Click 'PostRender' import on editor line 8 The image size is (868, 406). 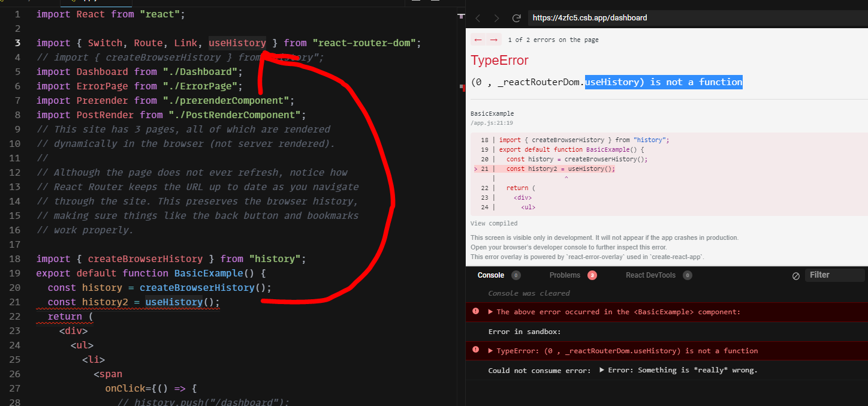point(105,115)
